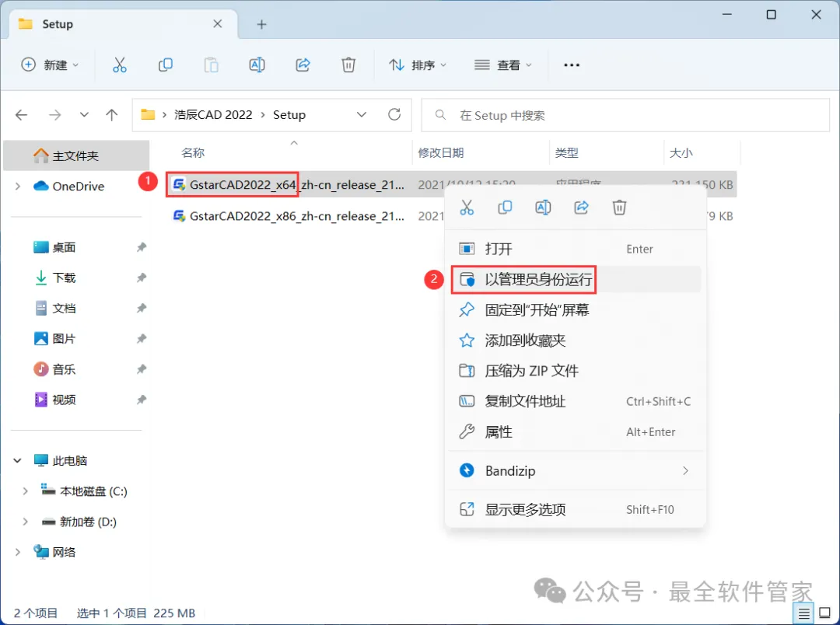
Task: Expand the OneDrive tree node
Action: 18,187
